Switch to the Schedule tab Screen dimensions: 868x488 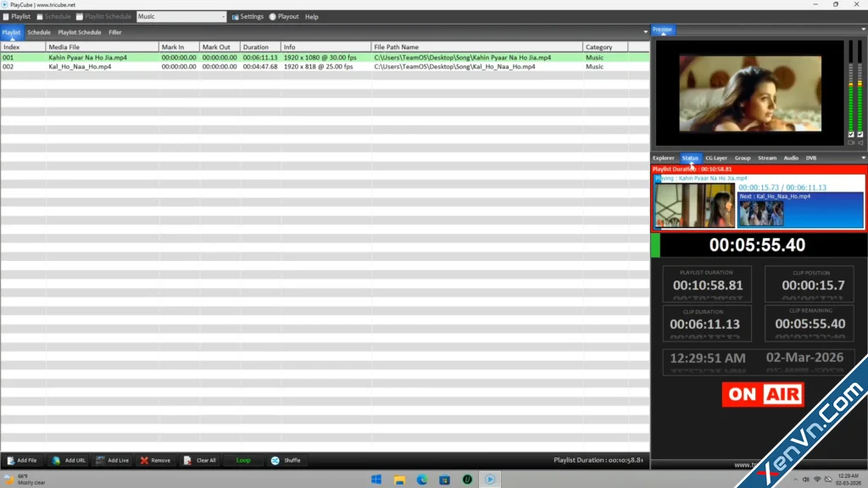click(39, 33)
